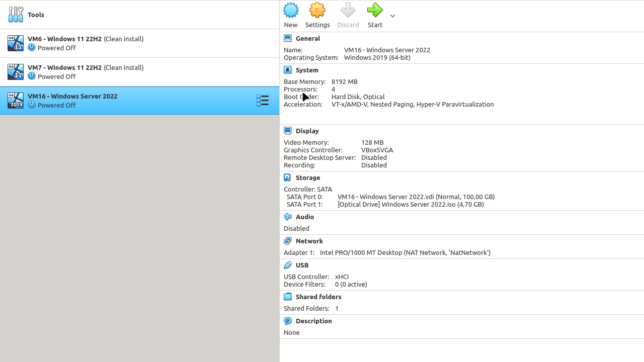
Task: Click the xHCI USB controller value
Action: pyautogui.click(x=342, y=277)
